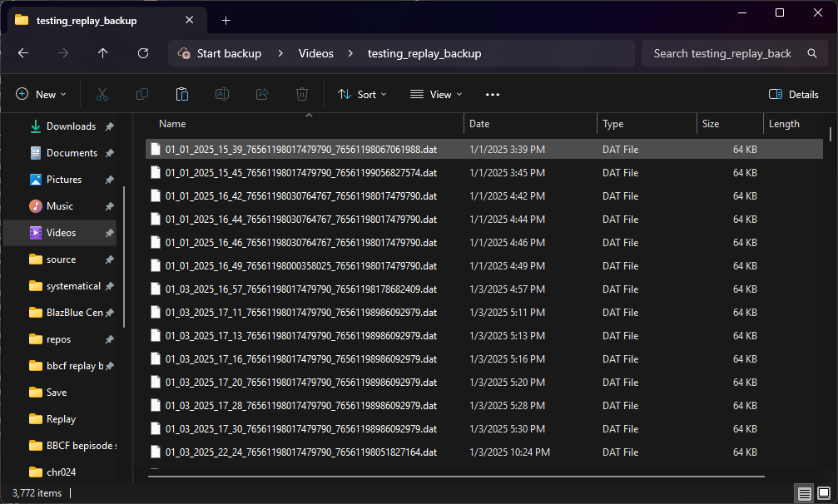Open the Sort options dropdown
Image resolution: width=838 pixels, height=504 pixels.
[x=361, y=94]
